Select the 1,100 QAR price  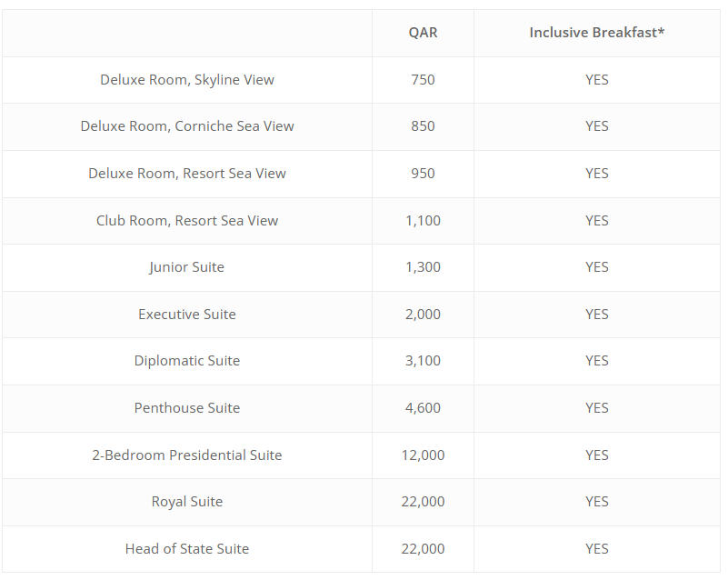(423, 221)
